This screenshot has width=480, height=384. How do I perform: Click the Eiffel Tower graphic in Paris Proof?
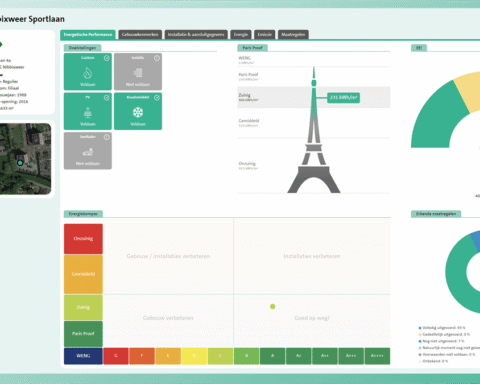point(313,130)
